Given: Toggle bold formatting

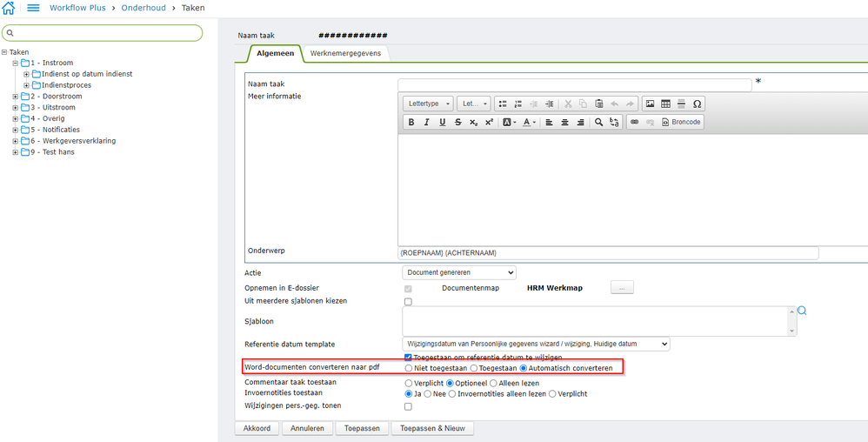Looking at the screenshot, I should click(411, 123).
